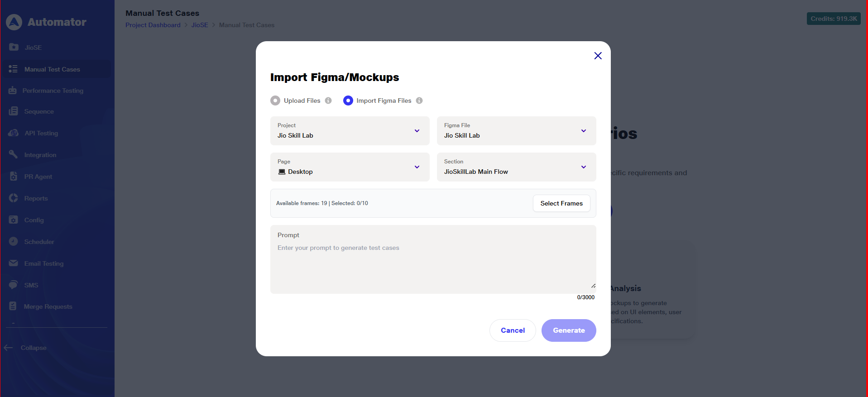This screenshot has width=868, height=397.
Task: Select the Upload Files radio option
Action: click(x=275, y=100)
